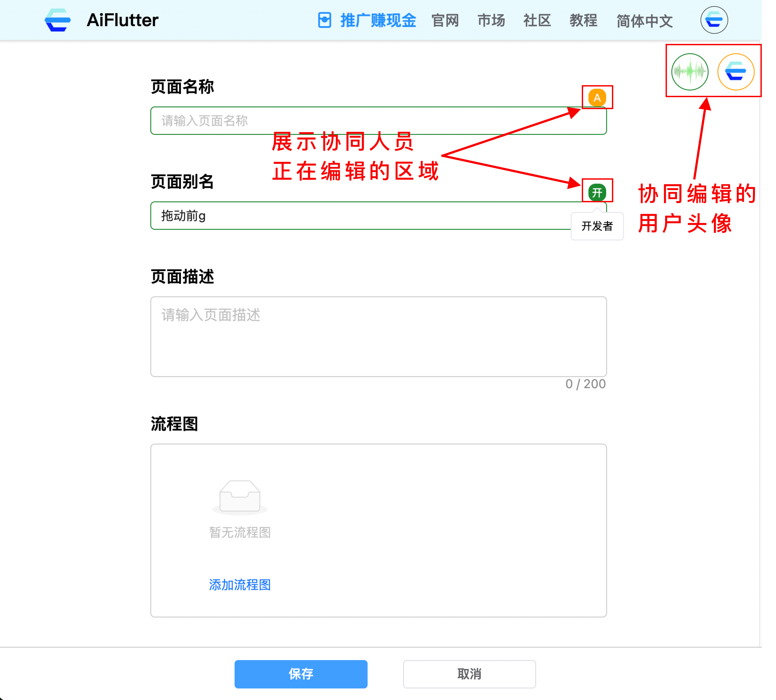Focus the 页面名称 input field
Viewport: 776px width, 700px height.
[365, 121]
